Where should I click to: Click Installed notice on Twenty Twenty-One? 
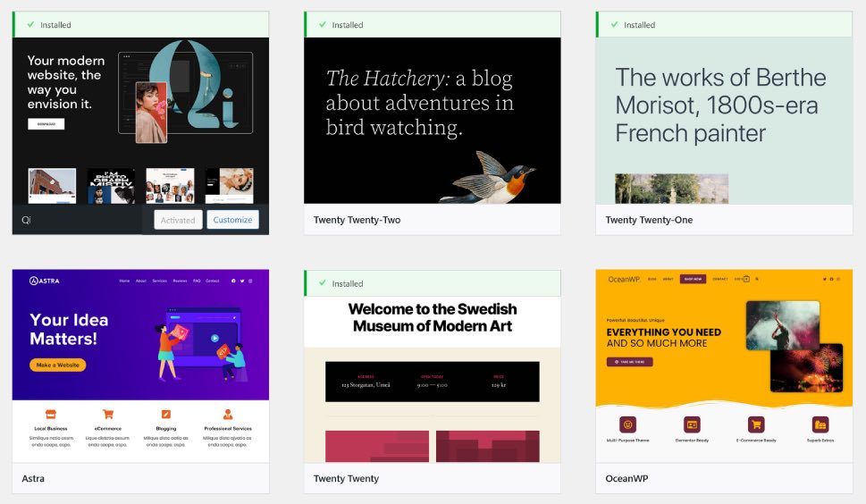(x=724, y=25)
